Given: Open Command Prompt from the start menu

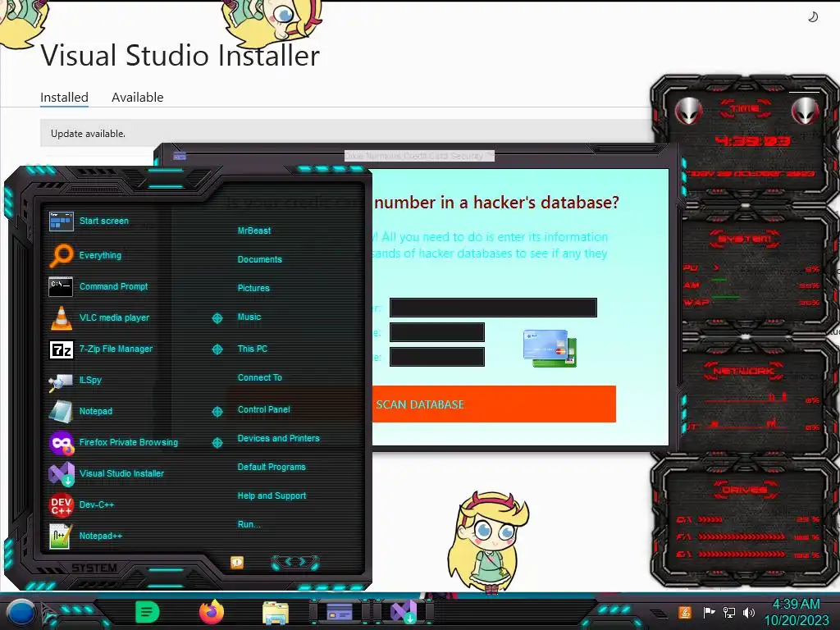Looking at the screenshot, I should 98,286.
